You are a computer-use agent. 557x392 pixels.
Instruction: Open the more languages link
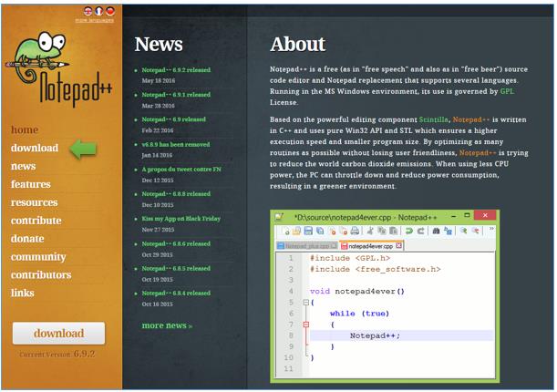(x=95, y=21)
